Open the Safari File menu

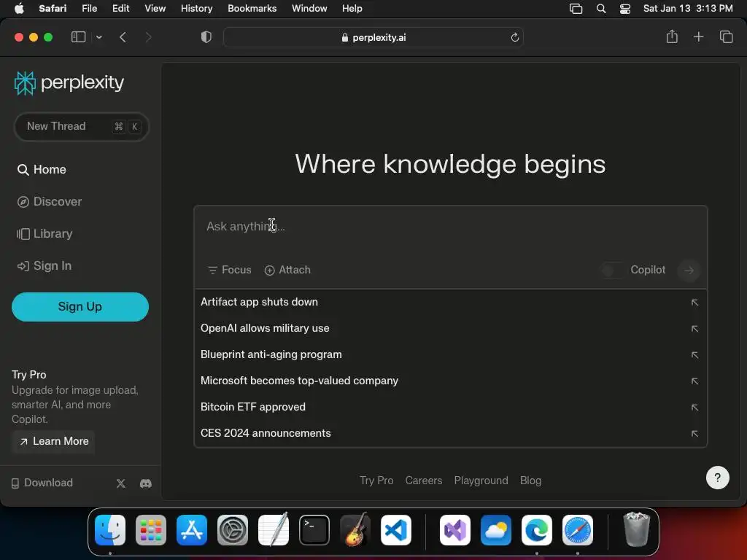coord(90,9)
